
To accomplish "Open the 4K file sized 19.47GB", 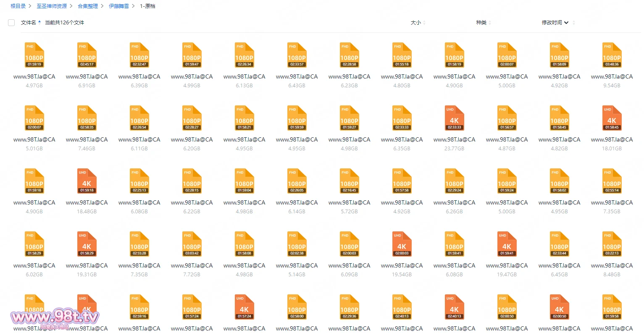I will click(507, 244).
